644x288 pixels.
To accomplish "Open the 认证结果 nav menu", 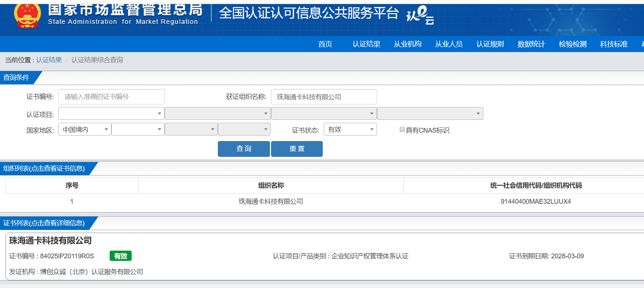I will click(366, 44).
